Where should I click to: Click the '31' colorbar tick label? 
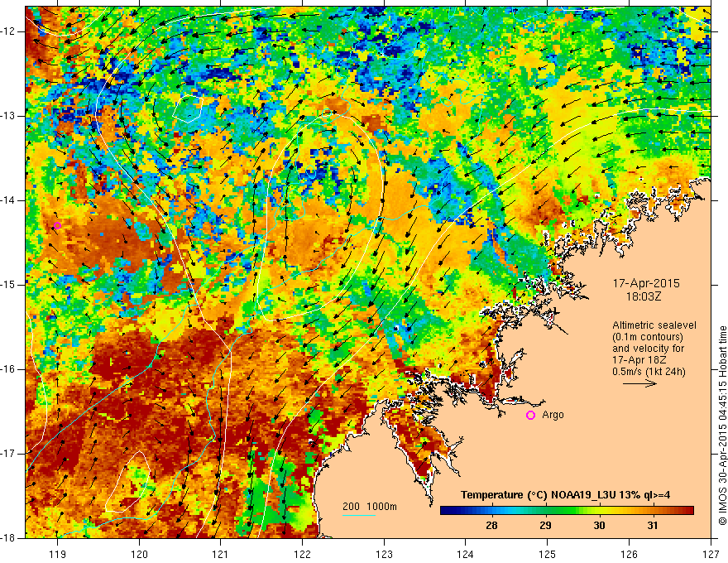tap(653, 526)
